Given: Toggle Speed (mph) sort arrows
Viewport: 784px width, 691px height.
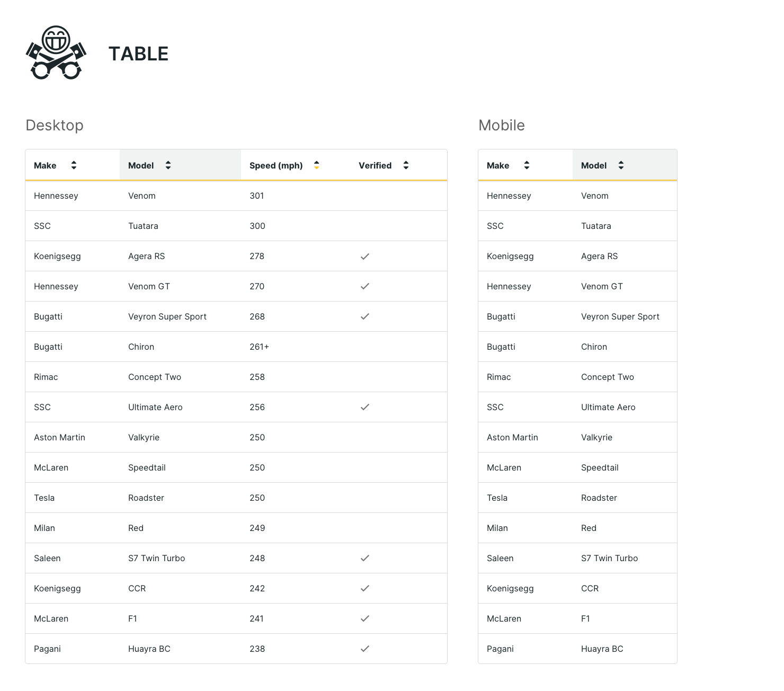Looking at the screenshot, I should coord(316,165).
